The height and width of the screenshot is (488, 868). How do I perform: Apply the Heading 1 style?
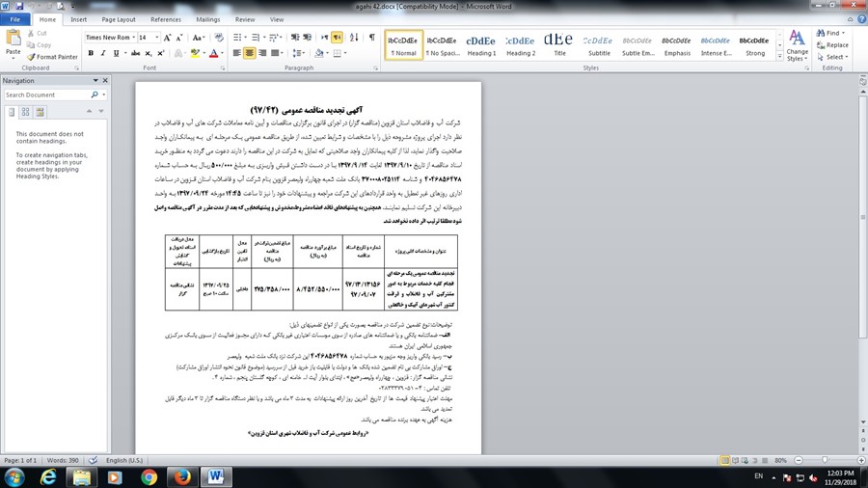pos(481,45)
